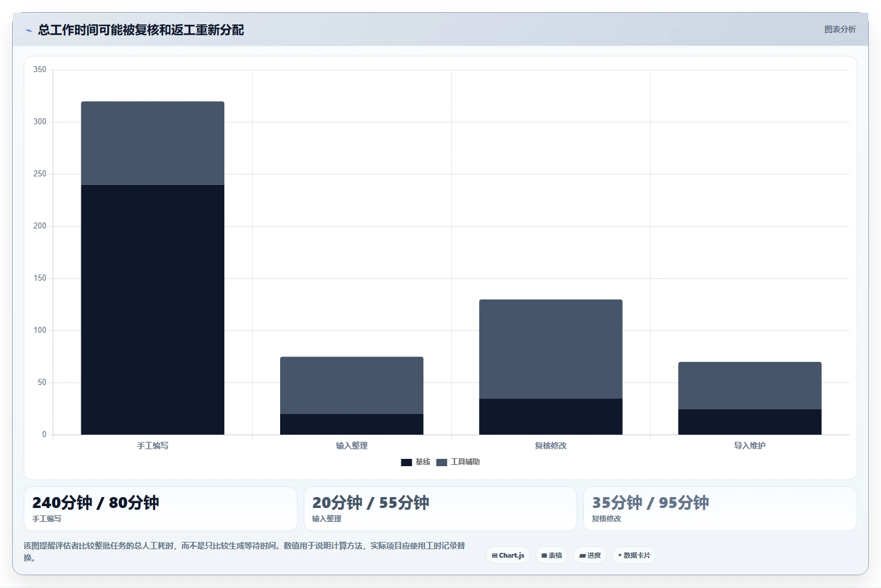The image size is (881, 588).
Task: Click the 导入维护 baseline bar segment
Action: pos(750,422)
